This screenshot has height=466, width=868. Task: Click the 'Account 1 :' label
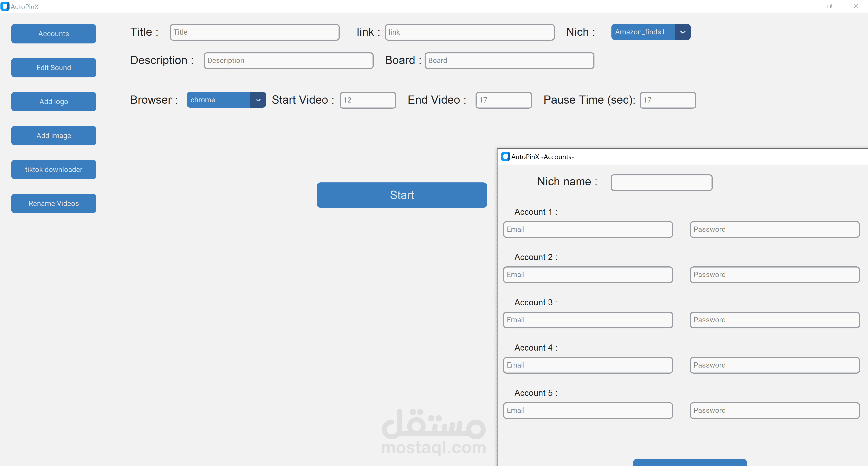pos(536,212)
